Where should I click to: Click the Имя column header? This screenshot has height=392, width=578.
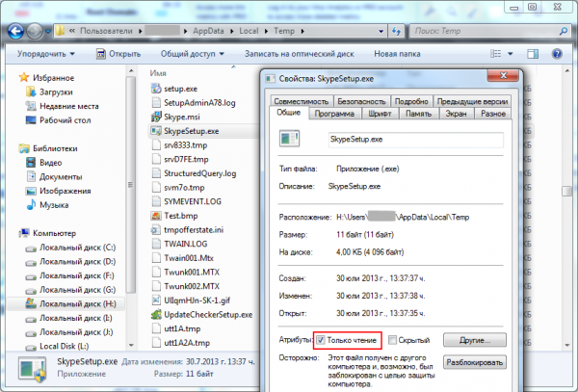pos(158,73)
